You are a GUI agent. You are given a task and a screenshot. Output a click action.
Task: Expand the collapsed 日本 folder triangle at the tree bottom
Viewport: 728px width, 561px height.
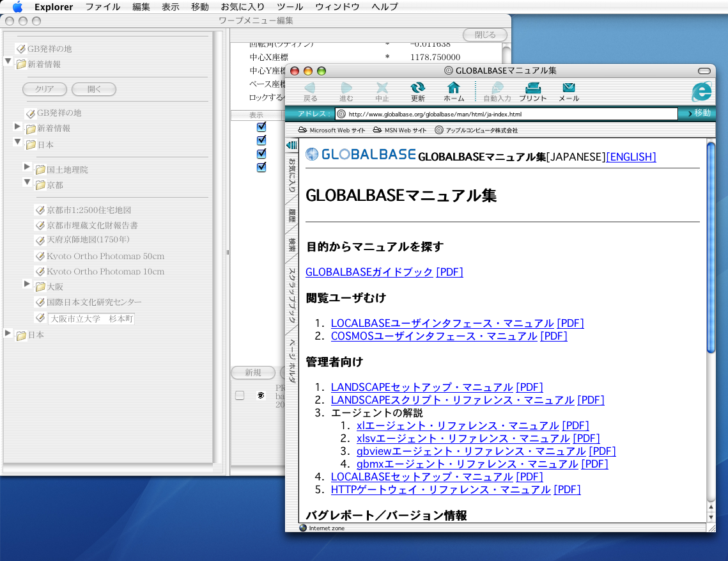(8, 333)
